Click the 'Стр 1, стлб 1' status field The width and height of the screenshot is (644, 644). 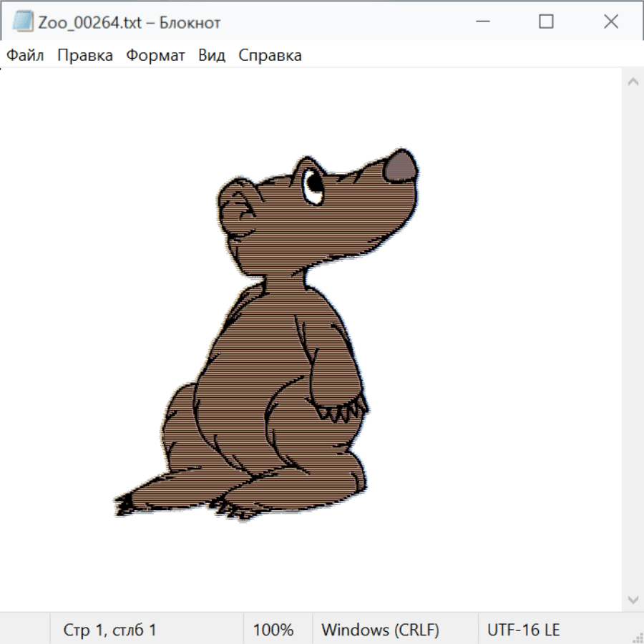coord(110,630)
